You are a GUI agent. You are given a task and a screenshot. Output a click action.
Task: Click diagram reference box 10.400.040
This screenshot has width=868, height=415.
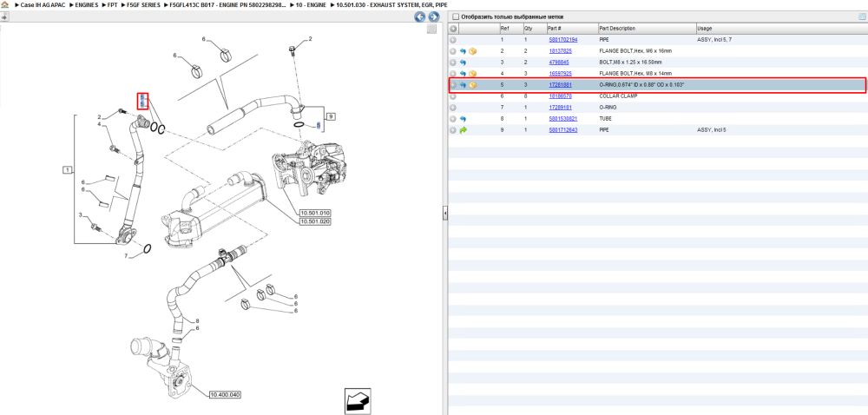pyautogui.click(x=225, y=395)
